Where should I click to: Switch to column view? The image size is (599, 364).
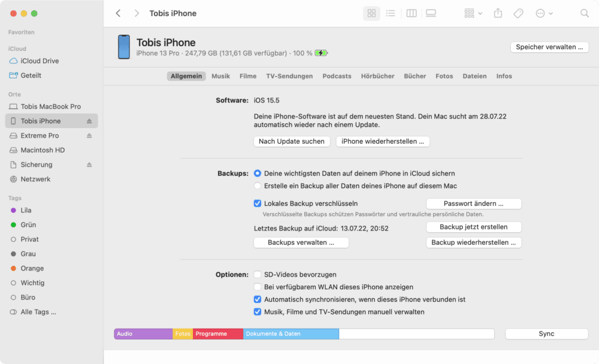(412, 13)
